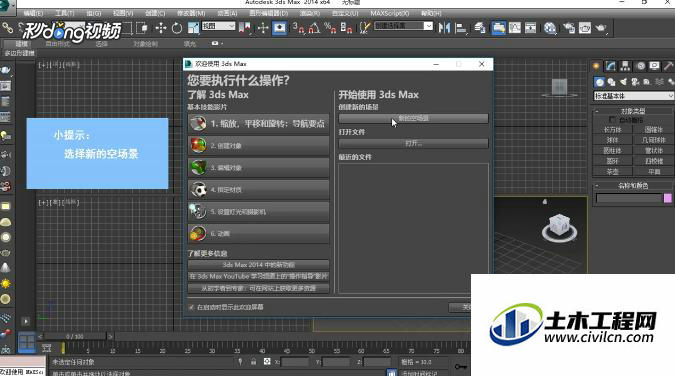
Task: Switch to Utilities command panel
Action: pos(669,66)
